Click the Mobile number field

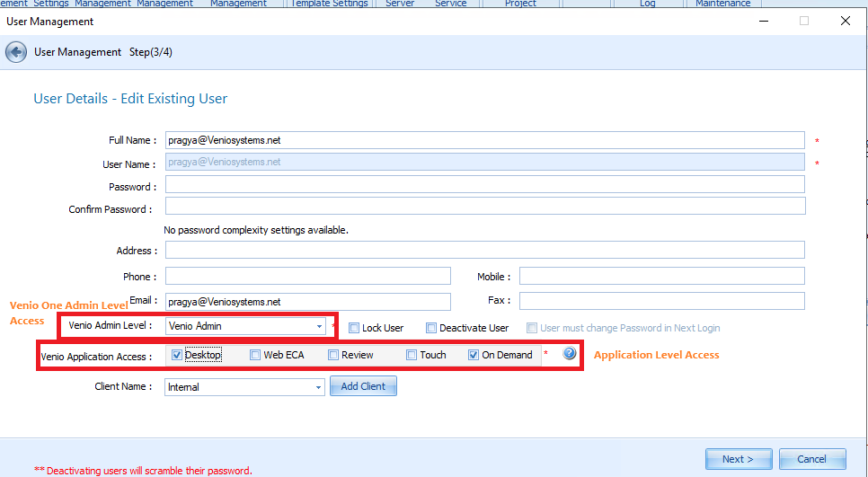click(x=662, y=276)
